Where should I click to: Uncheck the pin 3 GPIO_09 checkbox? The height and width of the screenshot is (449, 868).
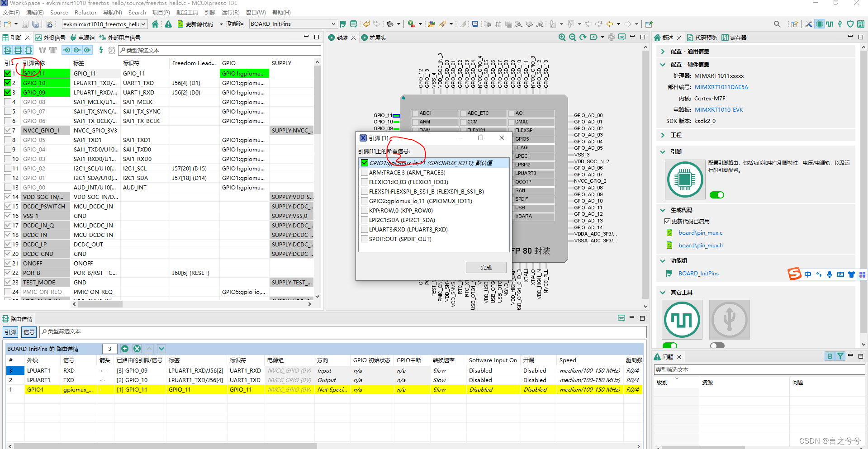click(8, 92)
